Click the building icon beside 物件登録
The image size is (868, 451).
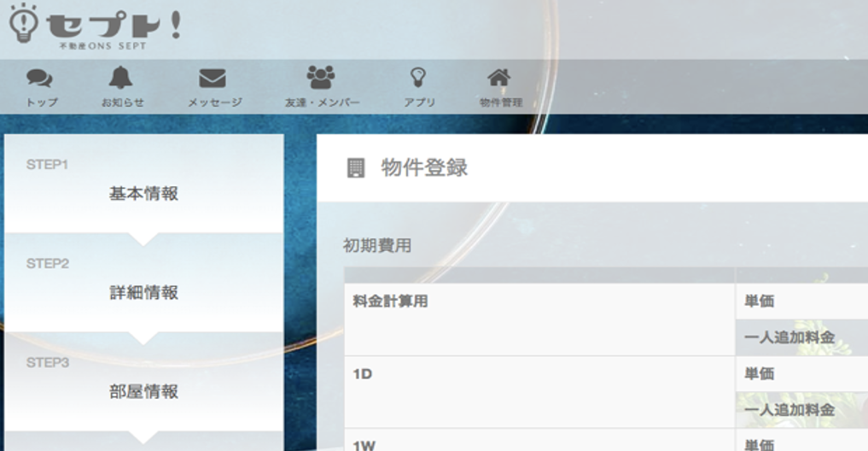pyautogui.click(x=355, y=168)
